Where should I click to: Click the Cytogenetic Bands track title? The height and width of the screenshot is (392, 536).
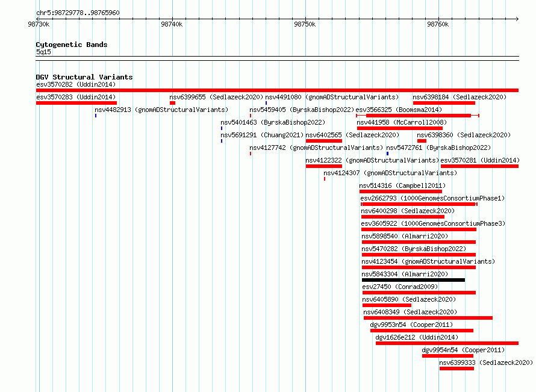coord(72,45)
